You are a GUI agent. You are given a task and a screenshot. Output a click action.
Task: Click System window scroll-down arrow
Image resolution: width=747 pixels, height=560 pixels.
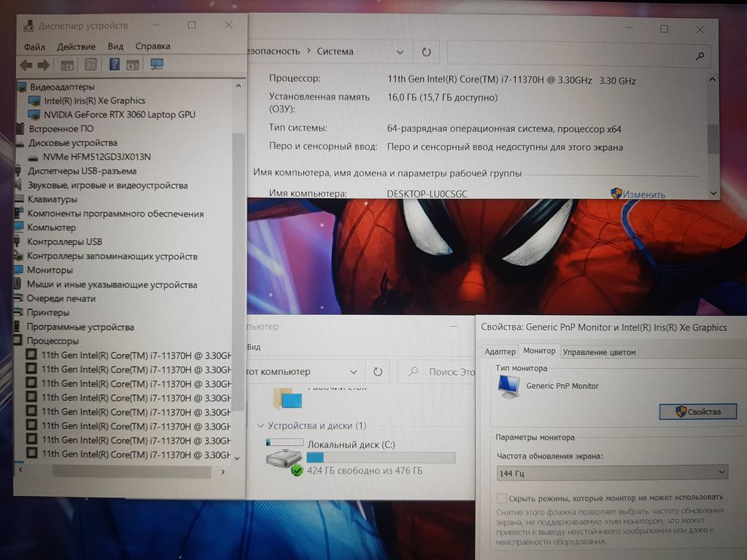click(713, 193)
